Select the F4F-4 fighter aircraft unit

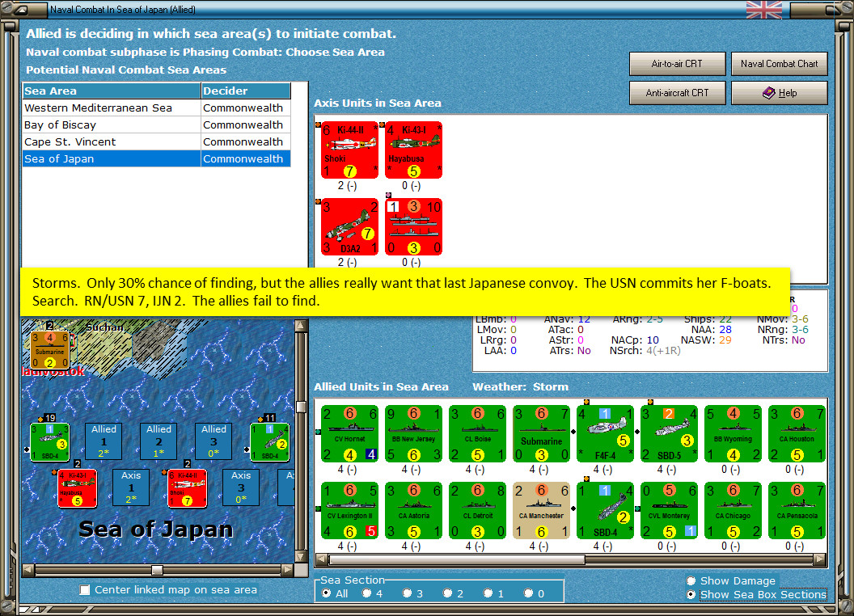coord(605,433)
